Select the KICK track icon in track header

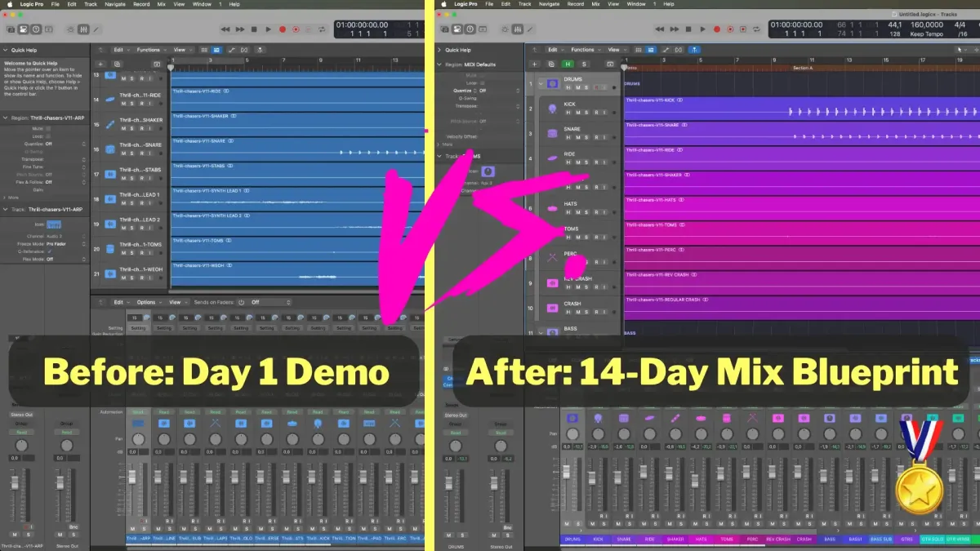(553, 108)
